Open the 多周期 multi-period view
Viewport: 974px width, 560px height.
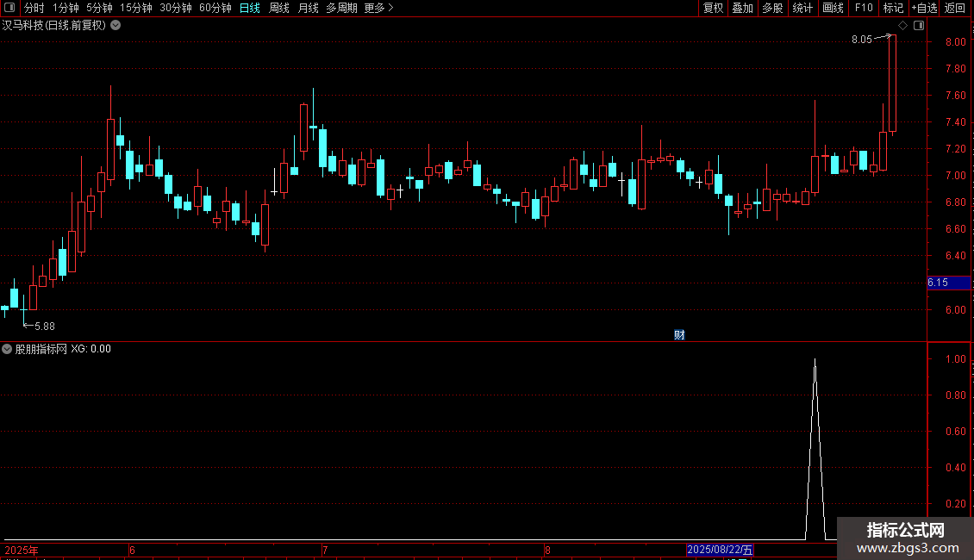coord(341,8)
